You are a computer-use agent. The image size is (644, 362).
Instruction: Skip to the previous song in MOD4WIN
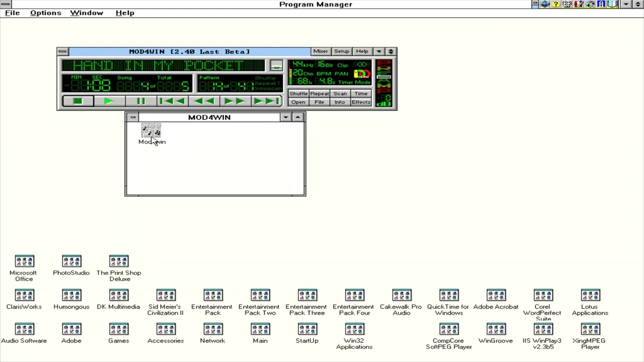(172, 102)
